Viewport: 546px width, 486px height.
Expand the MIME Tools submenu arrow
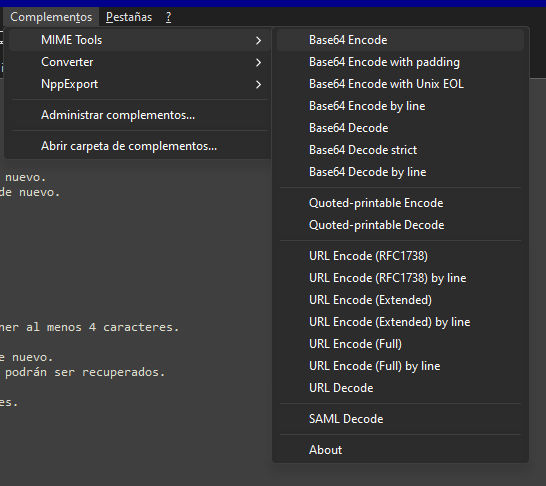click(258, 40)
